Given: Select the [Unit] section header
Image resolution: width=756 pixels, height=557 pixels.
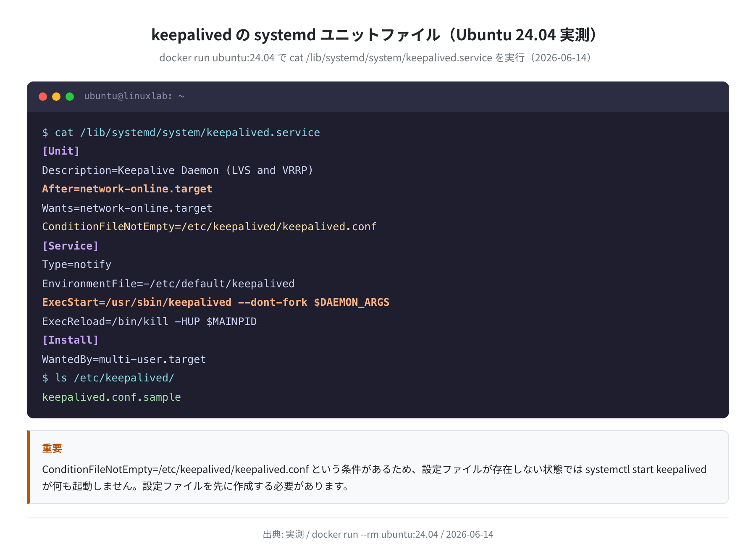Looking at the screenshot, I should [61, 151].
